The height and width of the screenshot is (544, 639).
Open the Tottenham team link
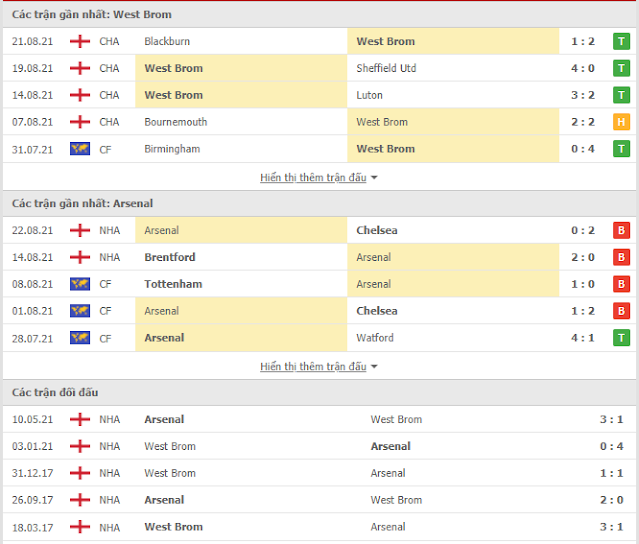[x=173, y=284]
